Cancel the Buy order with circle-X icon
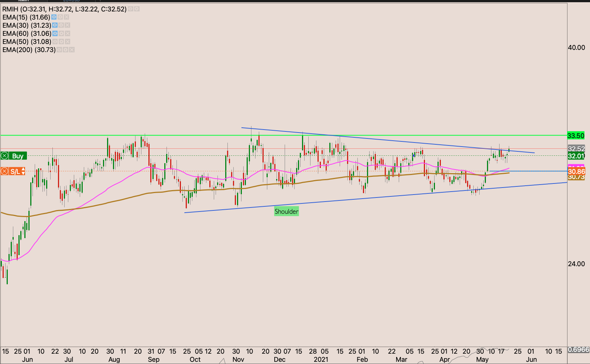590x364 pixels. coord(4,156)
